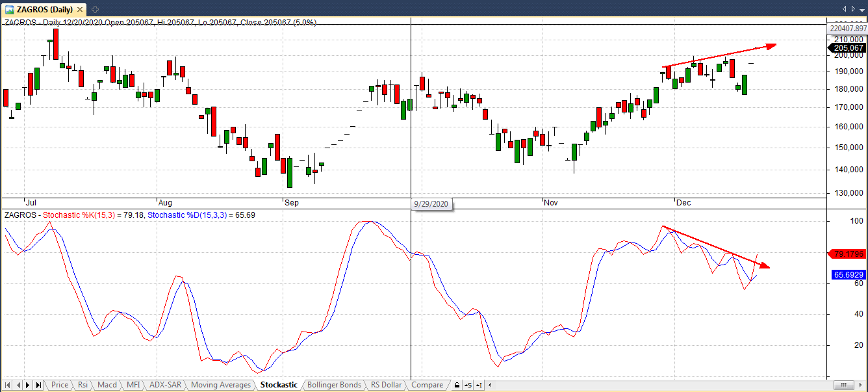Open the Macd sheet tab
This screenshot has height=392, width=868.
click(107, 385)
